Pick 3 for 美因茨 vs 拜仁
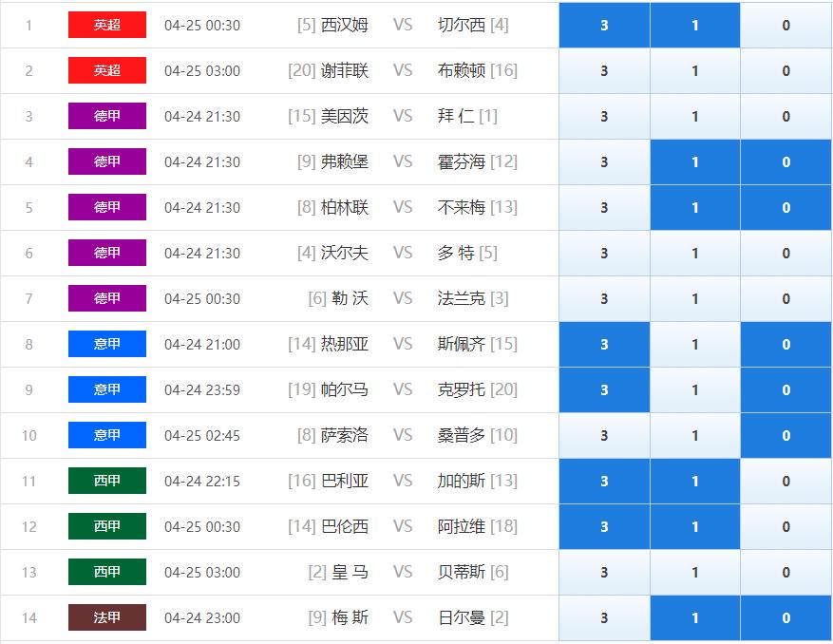The height and width of the screenshot is (644, 833). coord(604,117)
